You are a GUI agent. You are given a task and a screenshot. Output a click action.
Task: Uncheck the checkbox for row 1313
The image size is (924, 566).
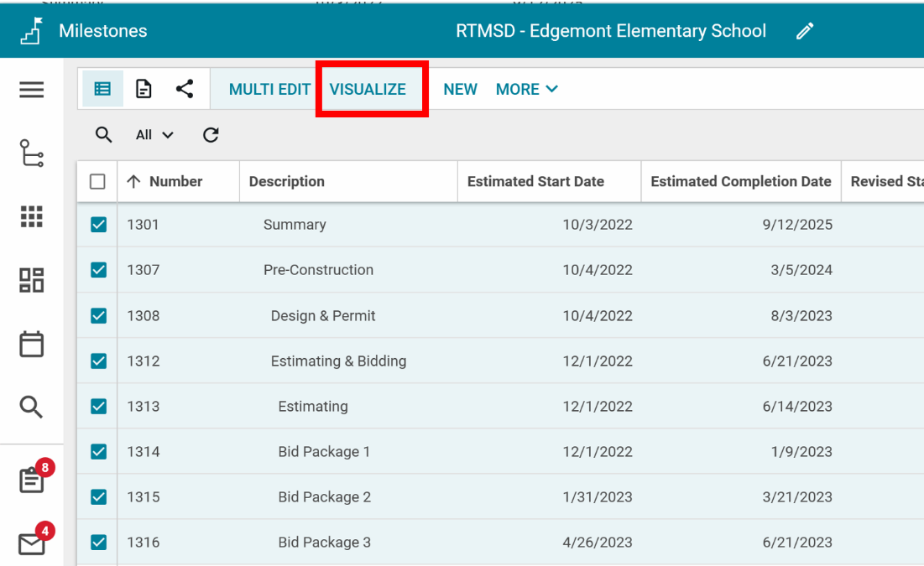[98, 407]
